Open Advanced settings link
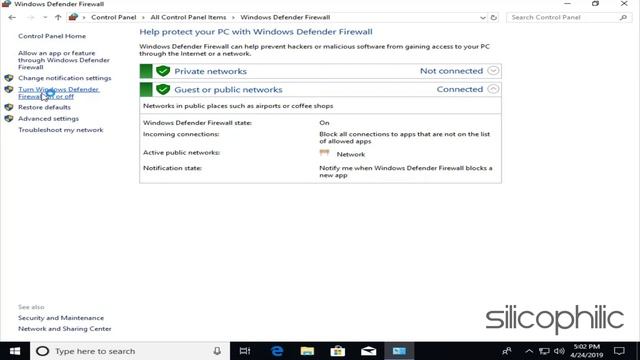Image resolution: width=640 pixels, height=360 pixels. (48, 119)
